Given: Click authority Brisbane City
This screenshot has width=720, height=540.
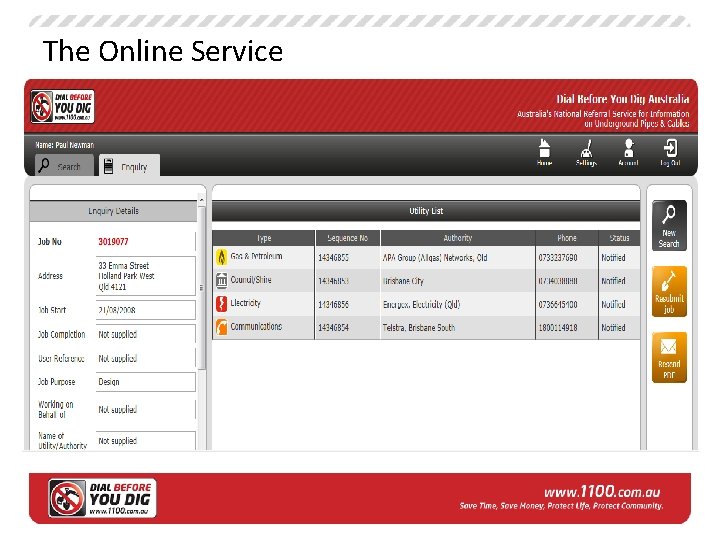Looking at the screenshot, I should pos(403,281).
